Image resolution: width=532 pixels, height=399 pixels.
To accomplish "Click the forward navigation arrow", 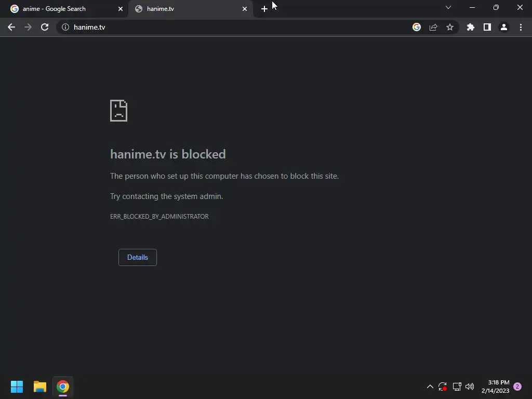I will 28,27.
